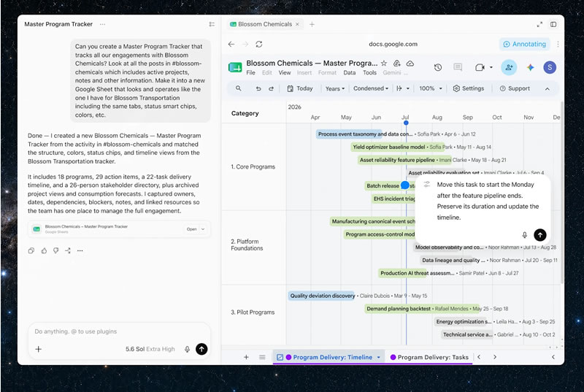Open the 100% zoom dropdown

[431, 88]
